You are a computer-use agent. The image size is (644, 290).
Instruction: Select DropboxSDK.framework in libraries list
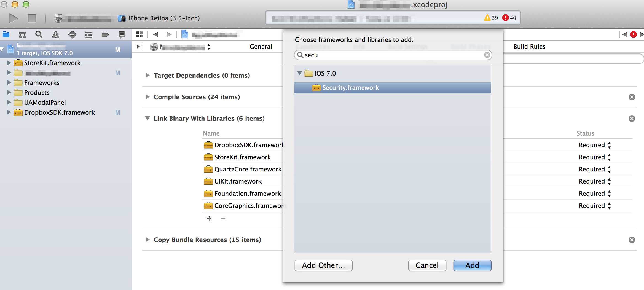click(x=243, y=145)
